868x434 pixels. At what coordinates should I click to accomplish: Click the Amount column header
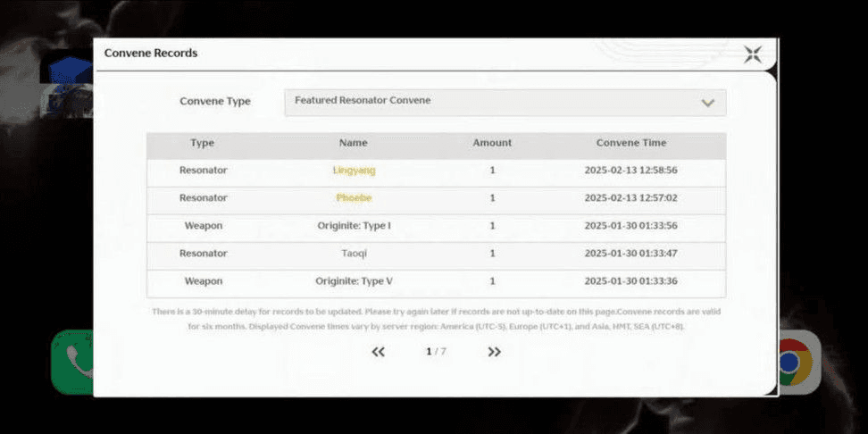tap(492, 143)
